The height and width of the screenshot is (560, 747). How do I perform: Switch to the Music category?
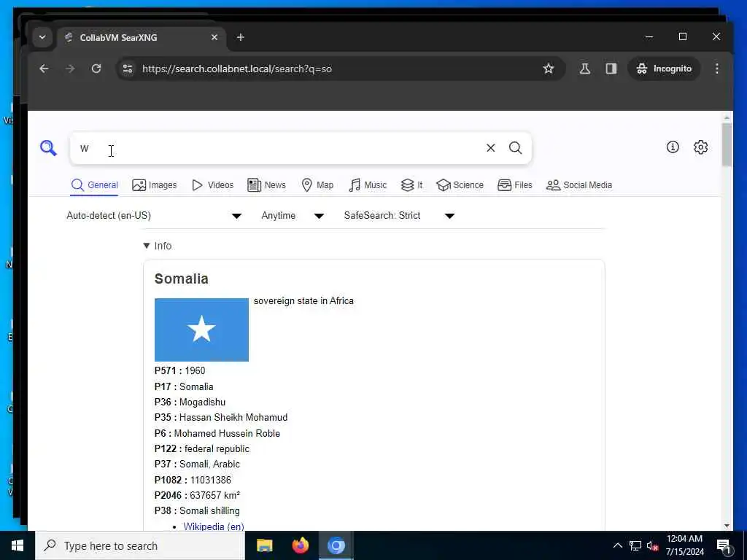(x=368, y=185)
